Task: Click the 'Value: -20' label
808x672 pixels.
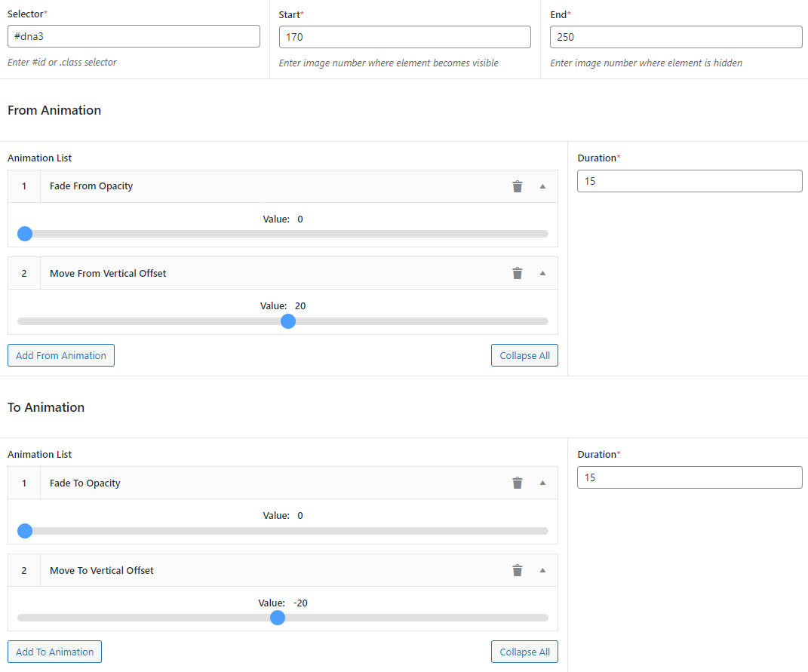Action: 283,603
